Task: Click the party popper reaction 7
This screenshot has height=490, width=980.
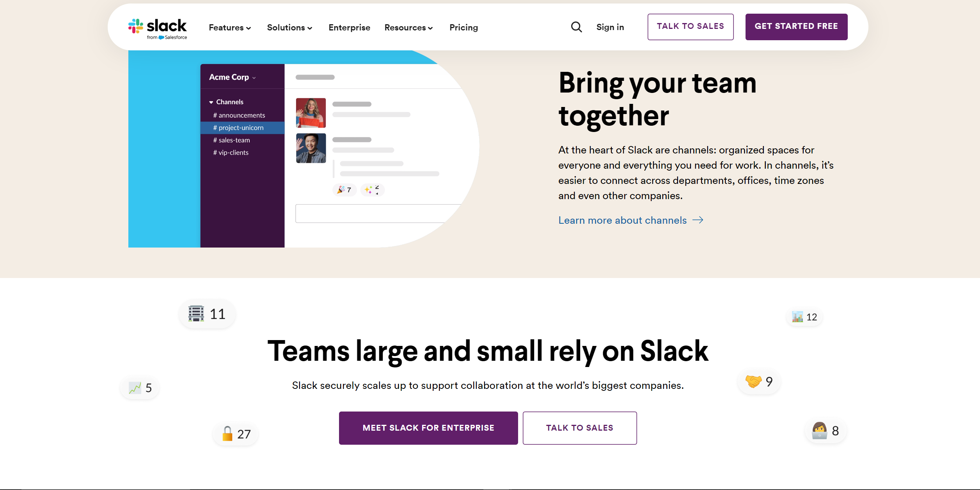Action: coord(344,190)
